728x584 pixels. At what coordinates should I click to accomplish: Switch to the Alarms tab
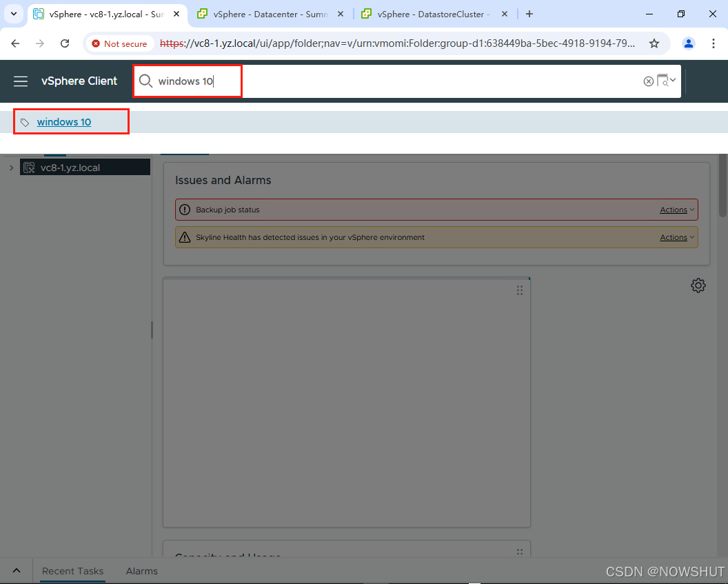(x=141, y=571)
